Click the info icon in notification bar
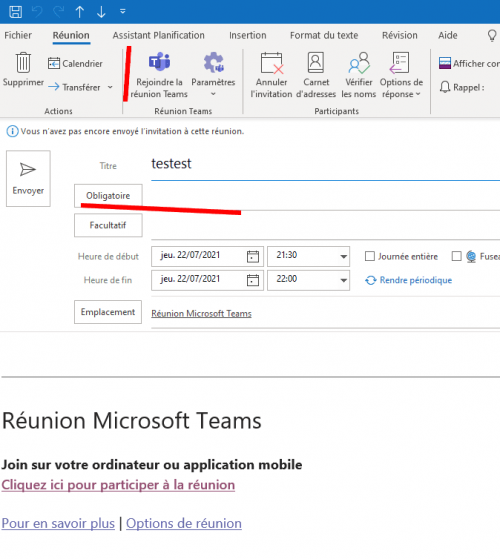Viewport: 500px width, 559px height. click(x=12, y=131)
